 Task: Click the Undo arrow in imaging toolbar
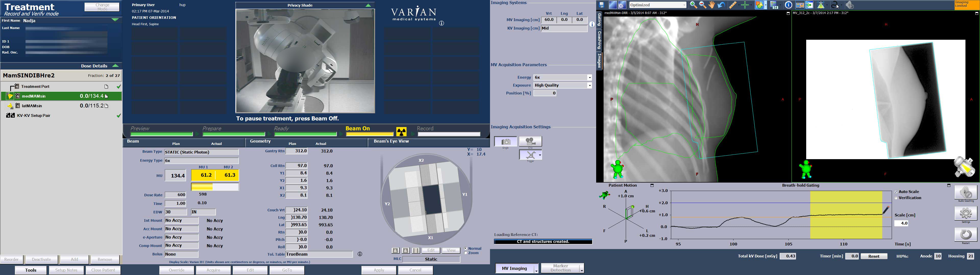721,5
